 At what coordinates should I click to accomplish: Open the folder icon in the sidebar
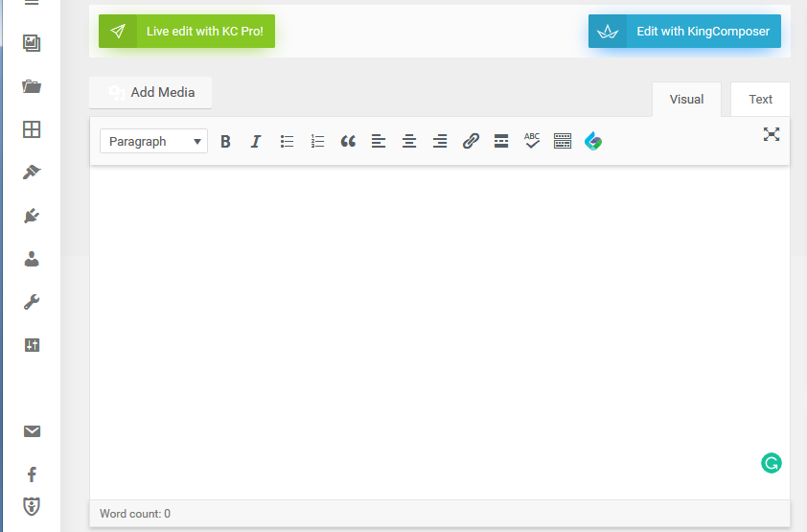coord(32,86)
